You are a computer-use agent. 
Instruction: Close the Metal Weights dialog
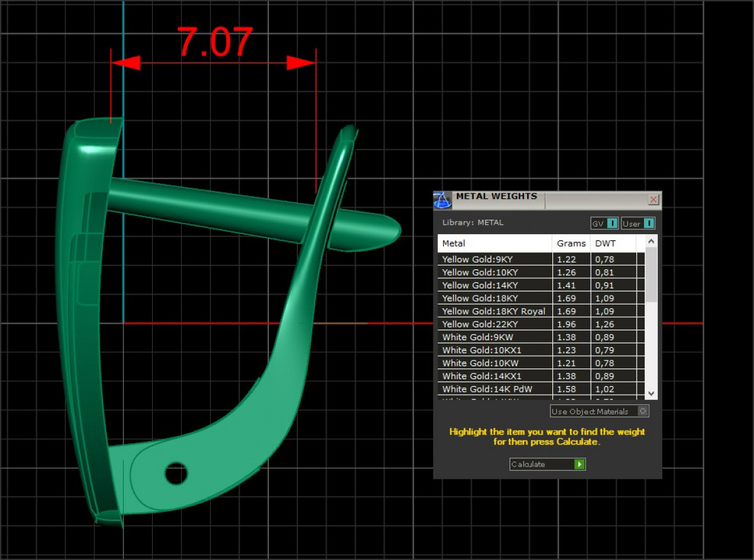pos(653,200)
